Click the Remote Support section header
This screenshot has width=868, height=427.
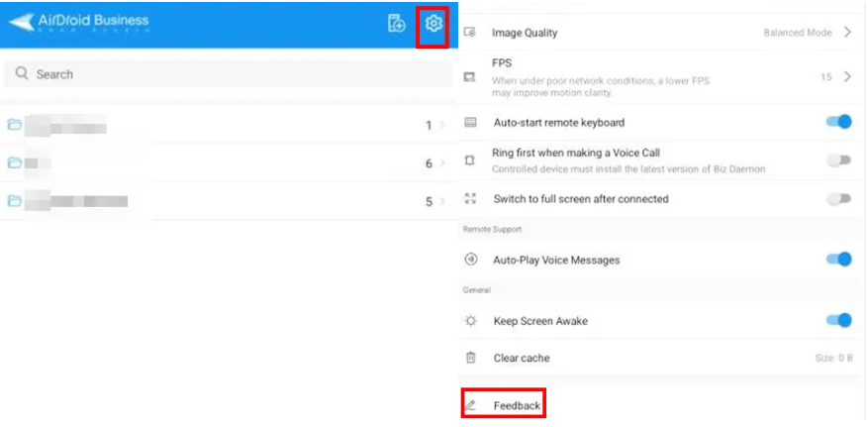(492, 229)
